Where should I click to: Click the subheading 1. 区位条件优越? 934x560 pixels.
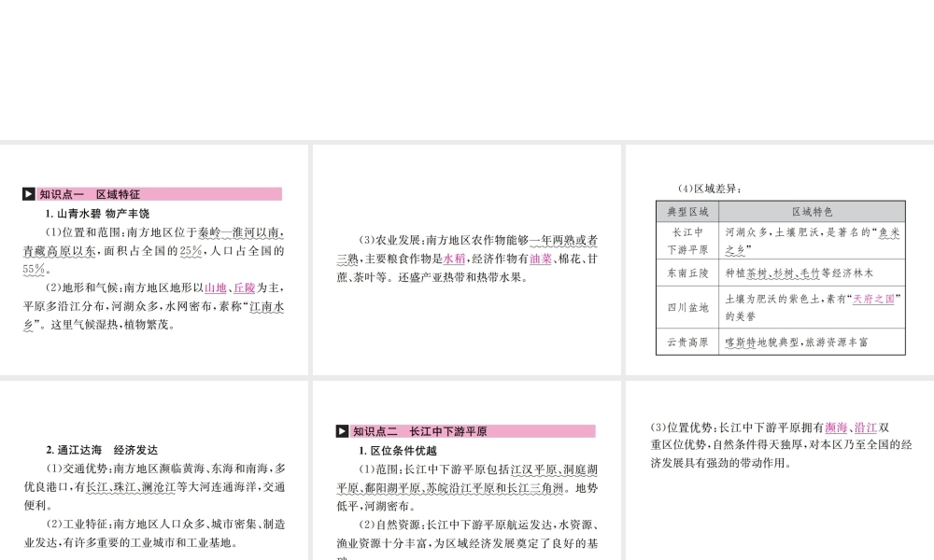pos(397,451)
